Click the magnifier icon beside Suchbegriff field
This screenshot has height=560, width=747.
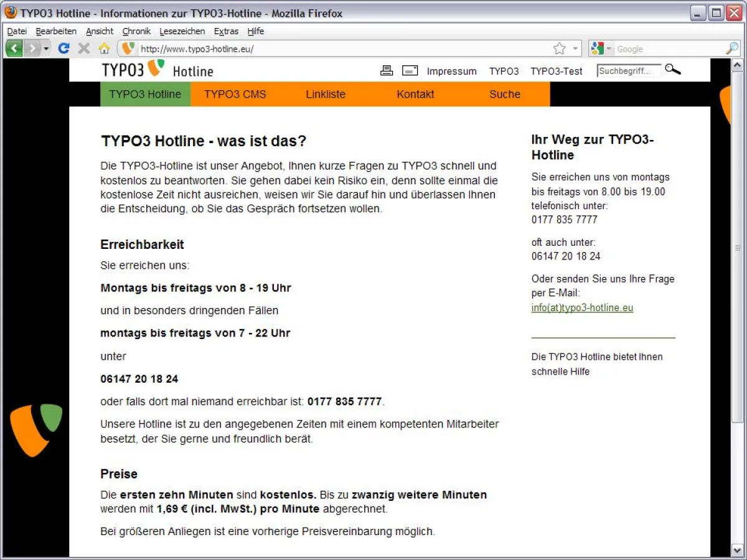[672, 70]
